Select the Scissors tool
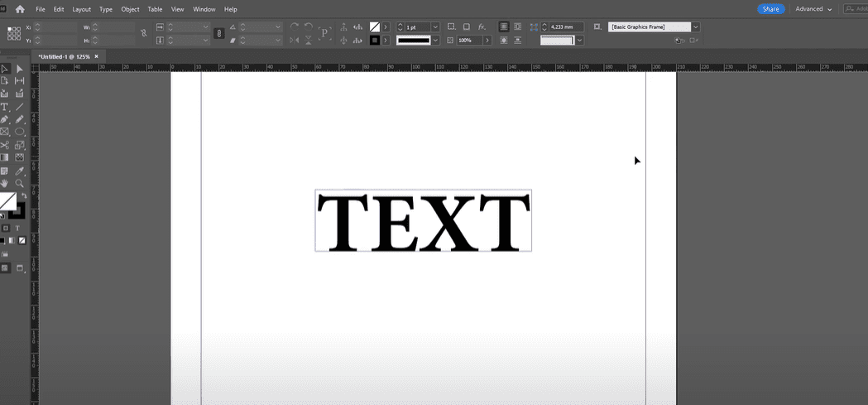This screenshot has height=405, width=868. pyautogui.click(x=4, y=145)
